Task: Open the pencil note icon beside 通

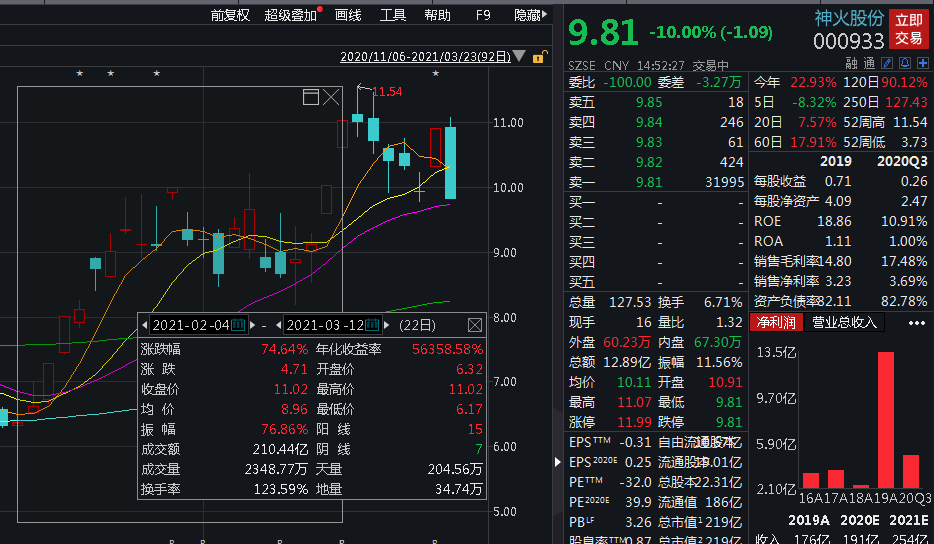Action: (887, 63)
